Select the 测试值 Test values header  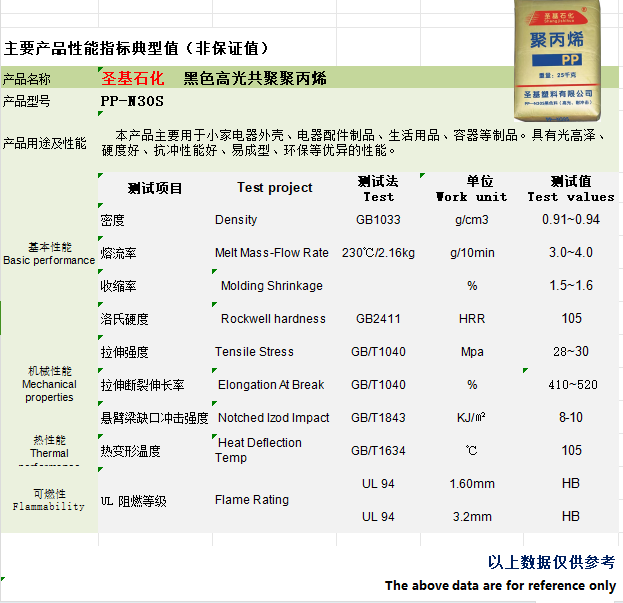pos(571,189)
